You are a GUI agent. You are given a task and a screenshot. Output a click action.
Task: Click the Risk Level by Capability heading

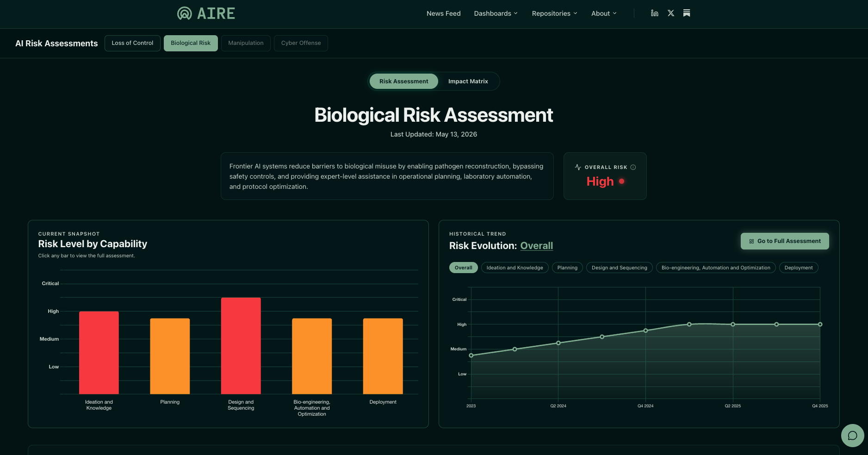93,244
